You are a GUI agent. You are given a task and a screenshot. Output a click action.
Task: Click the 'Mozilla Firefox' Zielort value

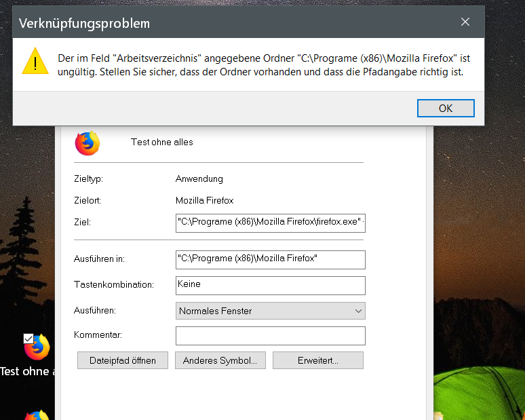click(x=205, y=200)
